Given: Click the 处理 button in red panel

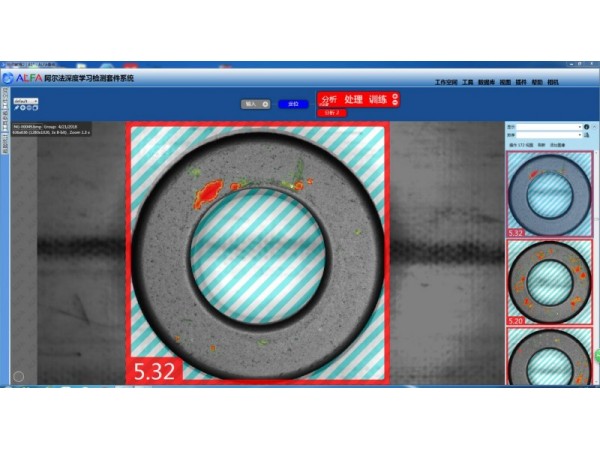Looking at the screenshot, I should 353,100.
